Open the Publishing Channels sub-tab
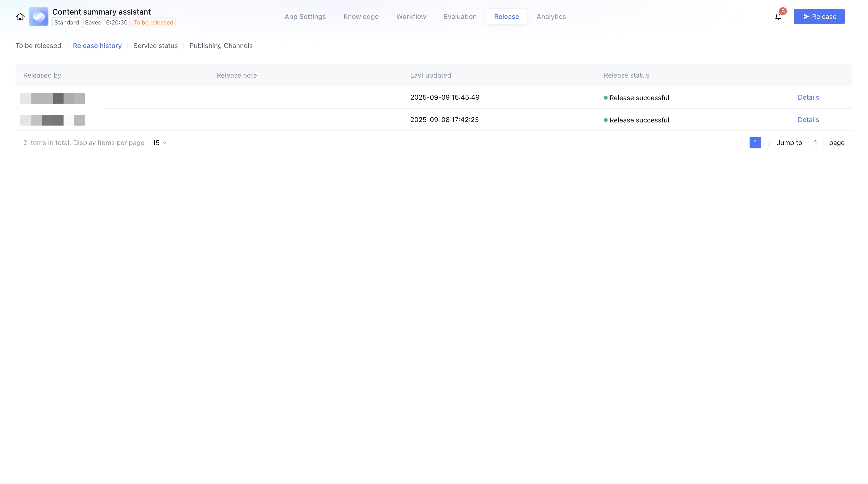This screenshot has width=868, height=484. [x=221, y=46]
